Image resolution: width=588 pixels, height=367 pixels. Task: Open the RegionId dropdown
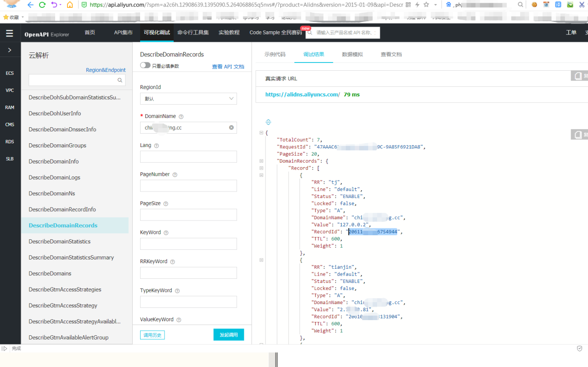(188, 99)
